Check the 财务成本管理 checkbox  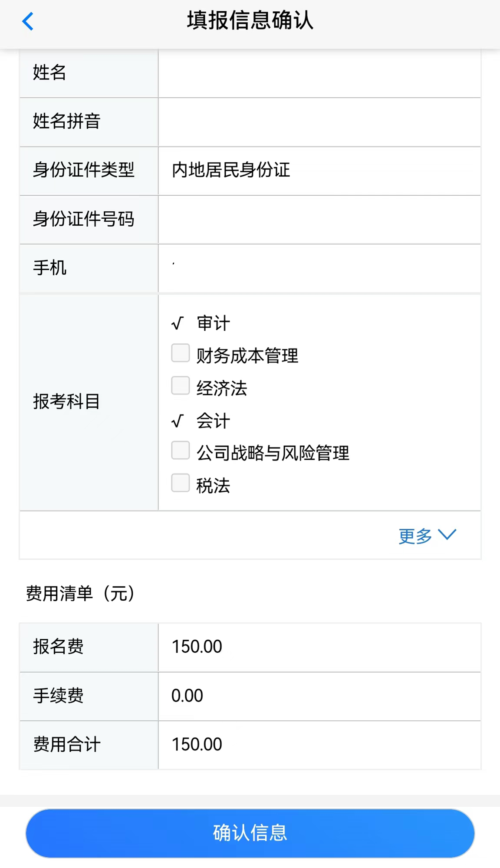[180, 353]
